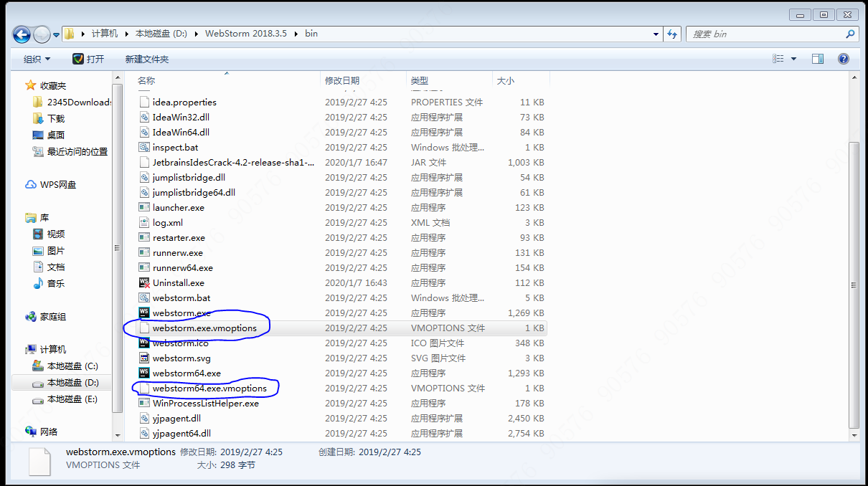Select yjpagent.dll file name
This screenshot has height=486, width=868.
click(x=176, y=418)
